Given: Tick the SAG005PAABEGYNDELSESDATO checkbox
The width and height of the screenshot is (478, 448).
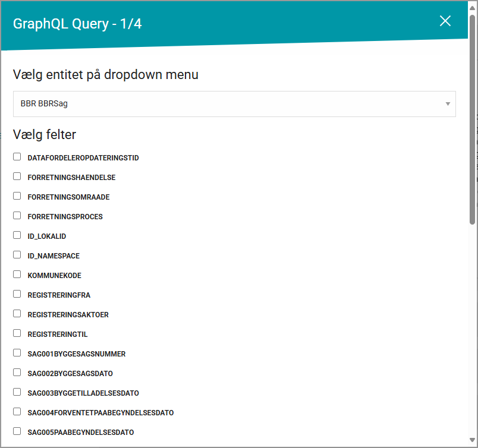Looking at the screenshot, I should tap(17, 431).
